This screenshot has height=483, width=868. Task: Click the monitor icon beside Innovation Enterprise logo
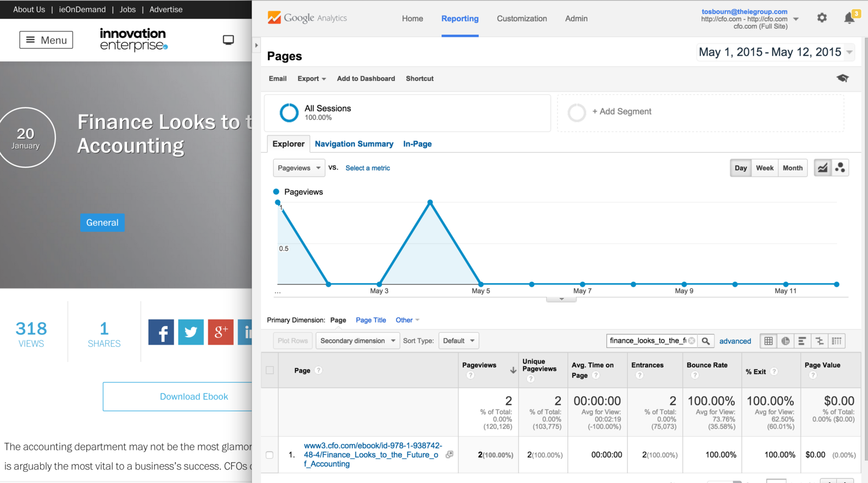228,40
